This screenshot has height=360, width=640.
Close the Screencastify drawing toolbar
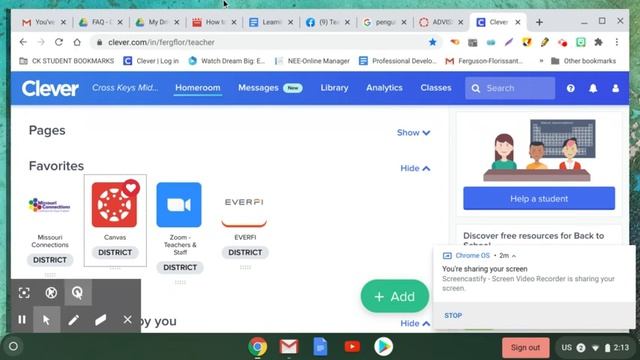click(127, 320)
